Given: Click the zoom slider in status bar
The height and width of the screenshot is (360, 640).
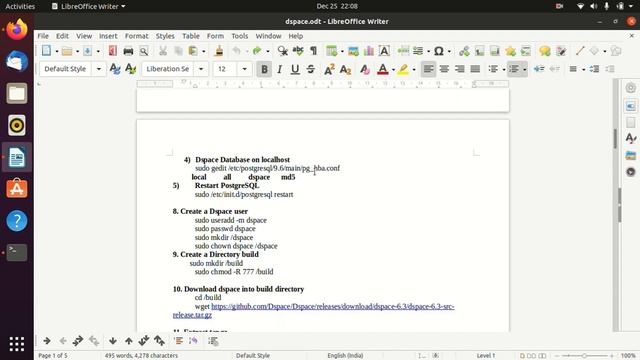Looking at the screenshot, I should (584, 356).
